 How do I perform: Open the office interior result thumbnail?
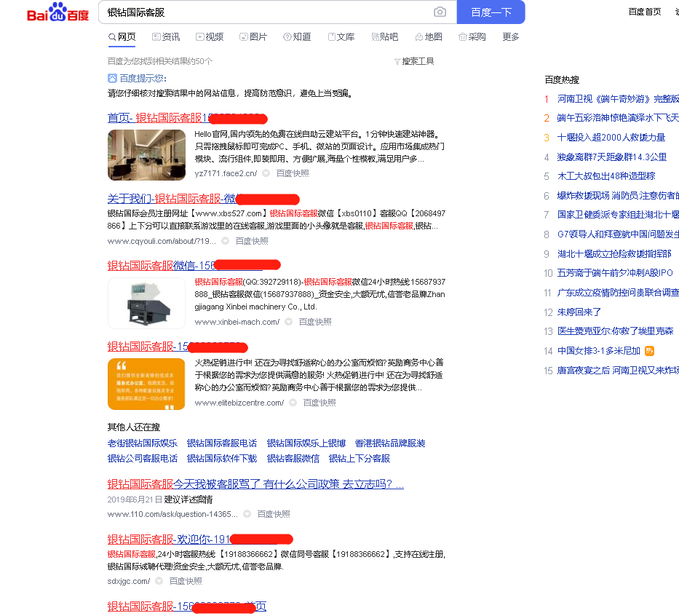(146, 154)
